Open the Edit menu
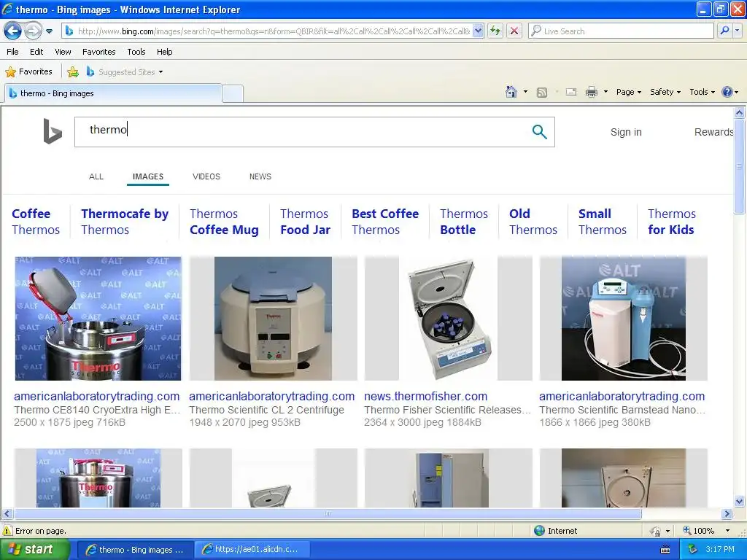The image size is (747, 560). click(x=36, y=52)
